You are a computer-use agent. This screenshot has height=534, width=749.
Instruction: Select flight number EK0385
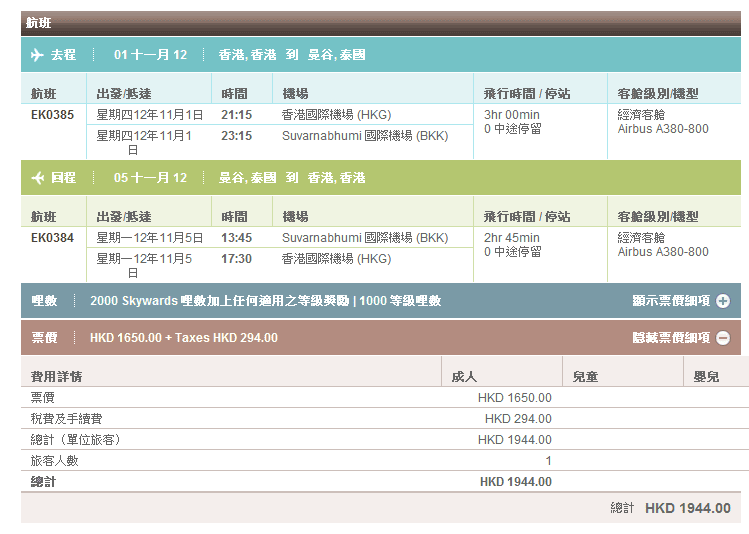pyautogui.click(x=52, y=115)
